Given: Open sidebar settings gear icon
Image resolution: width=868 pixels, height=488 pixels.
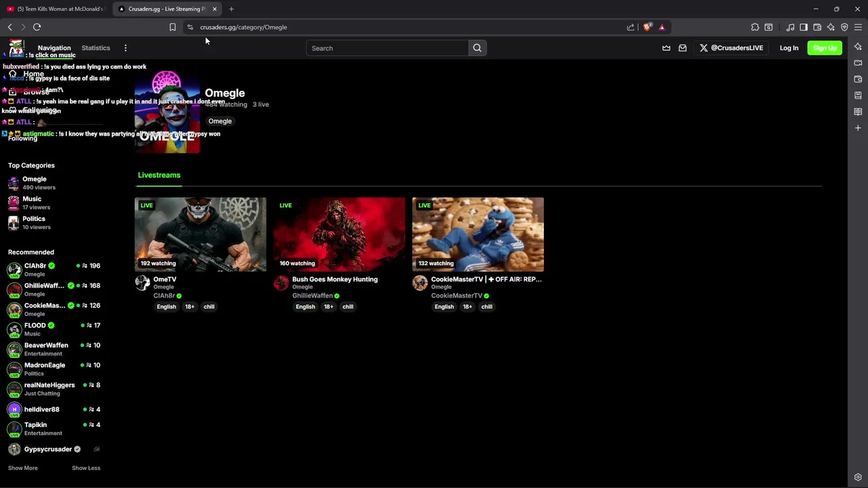Looking at the screenshot, I should click(858, 477).
